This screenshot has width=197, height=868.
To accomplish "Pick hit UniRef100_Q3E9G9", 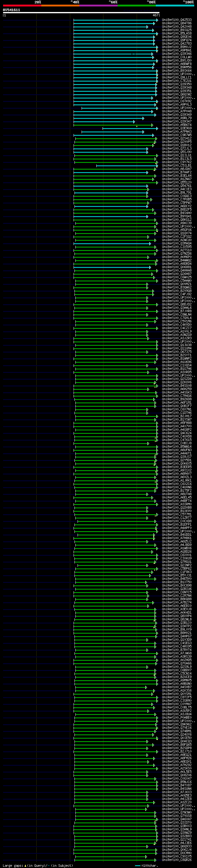I will (176, 128).
